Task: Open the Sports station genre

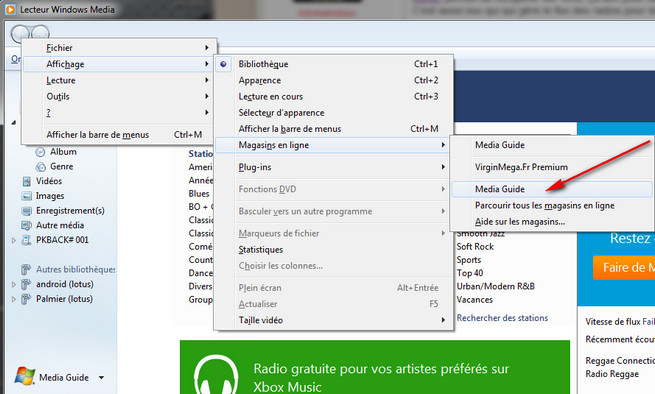Action: coord(469,260)
